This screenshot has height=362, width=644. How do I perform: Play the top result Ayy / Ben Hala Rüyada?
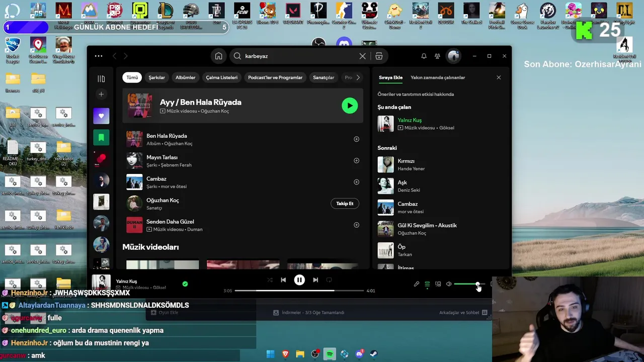[350, 106]
